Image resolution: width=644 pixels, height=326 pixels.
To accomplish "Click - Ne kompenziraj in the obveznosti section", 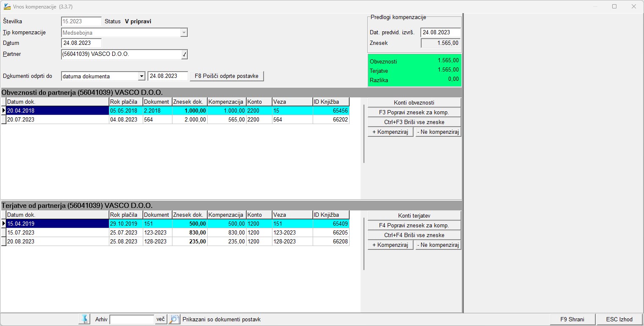I will tap(438, 132).
